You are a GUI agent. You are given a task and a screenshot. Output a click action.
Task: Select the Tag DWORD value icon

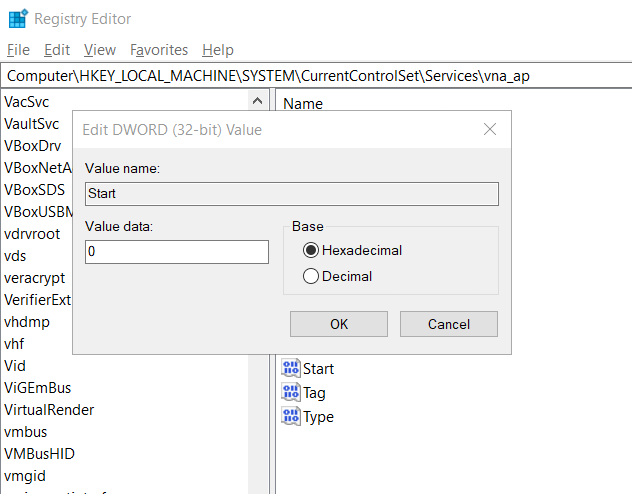point(291,392)
